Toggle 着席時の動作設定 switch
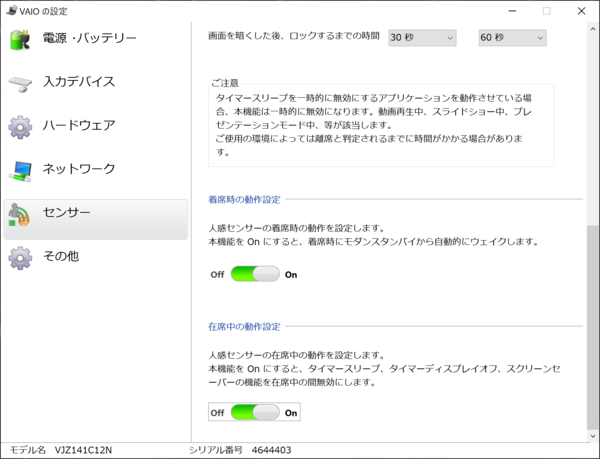This screenshot has width=600, height=459. tap(255, 274)
